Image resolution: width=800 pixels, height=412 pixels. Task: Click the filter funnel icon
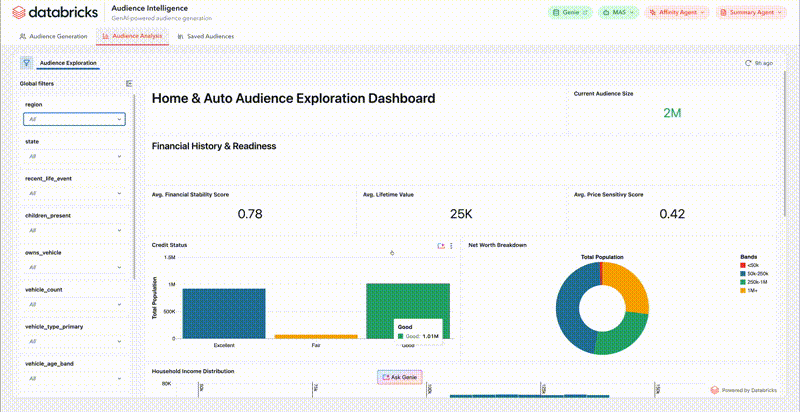tap(26, 62)
